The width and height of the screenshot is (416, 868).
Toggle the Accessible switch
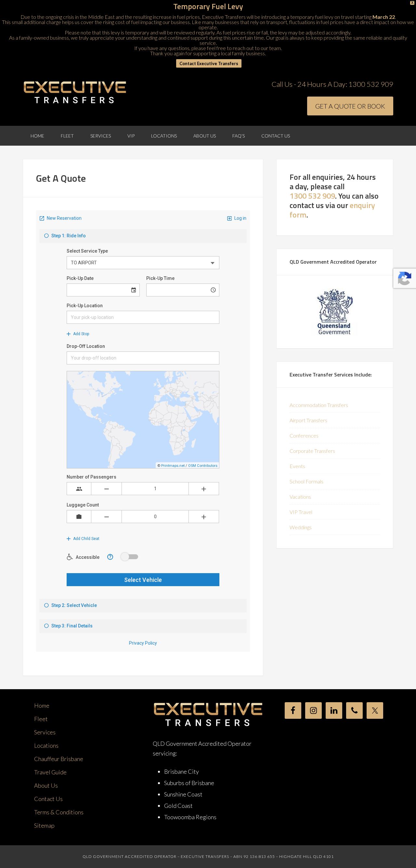click(130, 557)
